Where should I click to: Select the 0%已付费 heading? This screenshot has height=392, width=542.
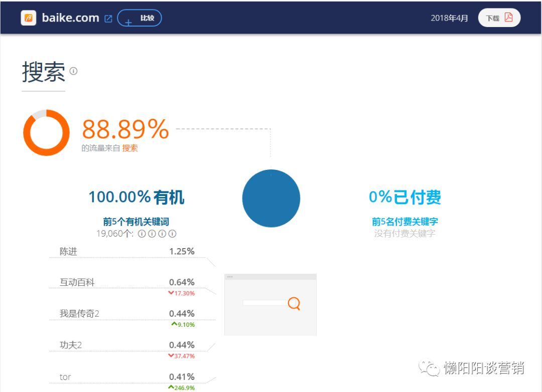(x=405, y=197)
